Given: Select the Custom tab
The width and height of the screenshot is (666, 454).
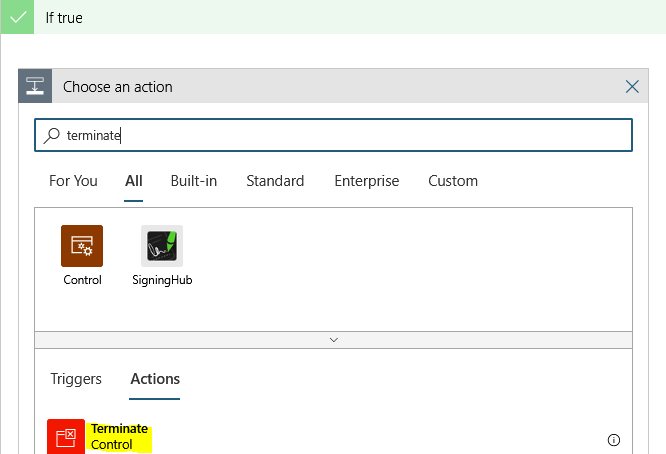Looking at the screenshot, I should click(453, 181).
